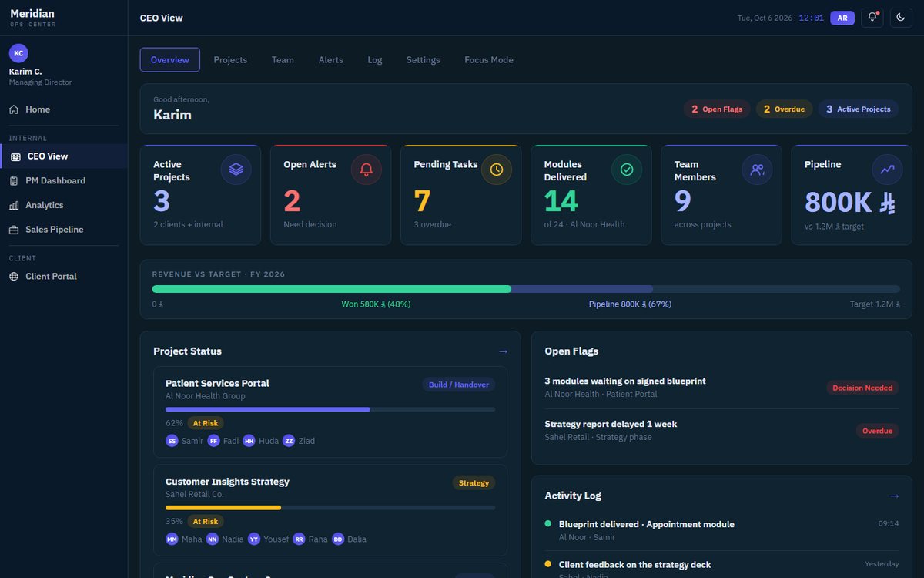Image resolution: width=924 pixels, height=578 pixels.
Task: Click the Open Alerts stat card value 2
Action: [292, 201]
